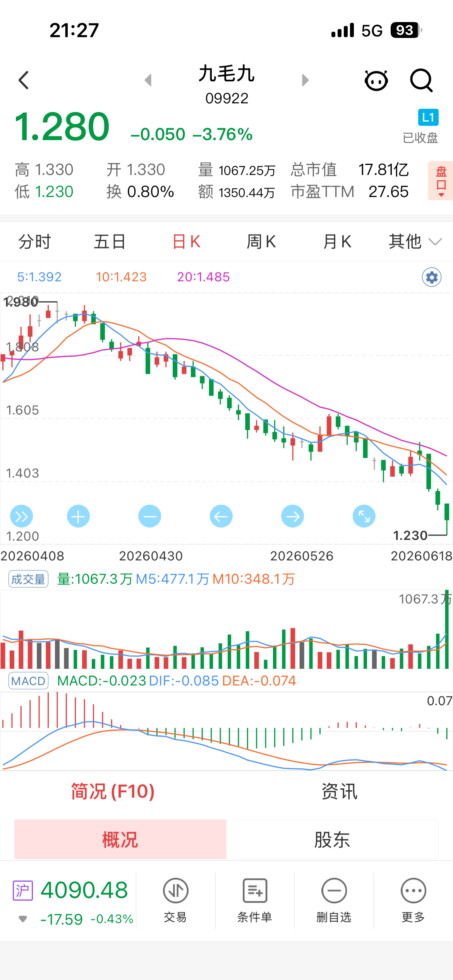This screenshot has width=453, height=980.
Task: Toggle the MACD indicator label
Action: [x=28, y=681]
